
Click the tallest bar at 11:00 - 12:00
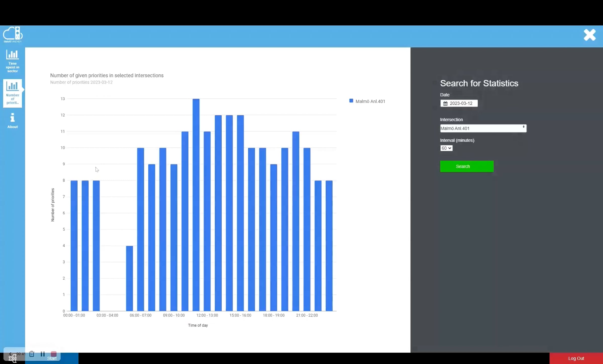196,205
